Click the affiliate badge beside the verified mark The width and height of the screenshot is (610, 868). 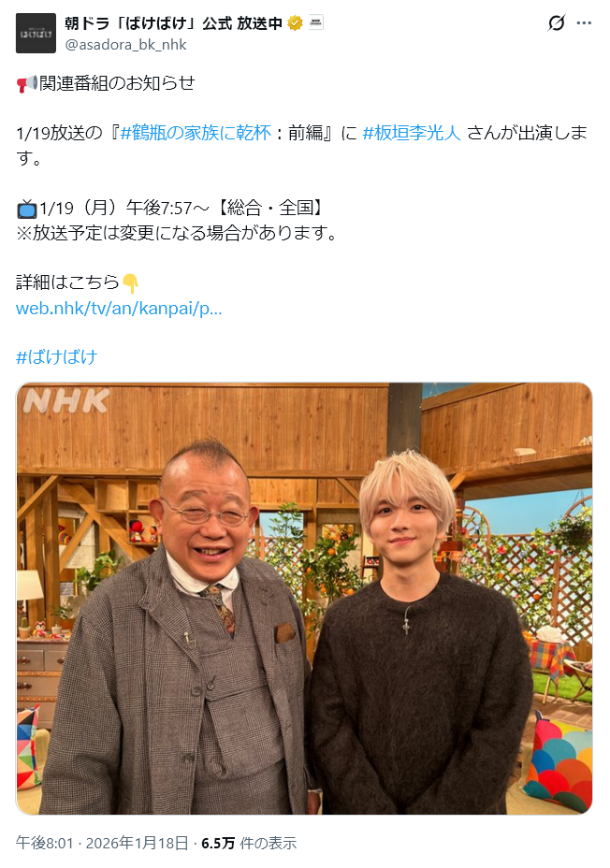coord(316,22)
